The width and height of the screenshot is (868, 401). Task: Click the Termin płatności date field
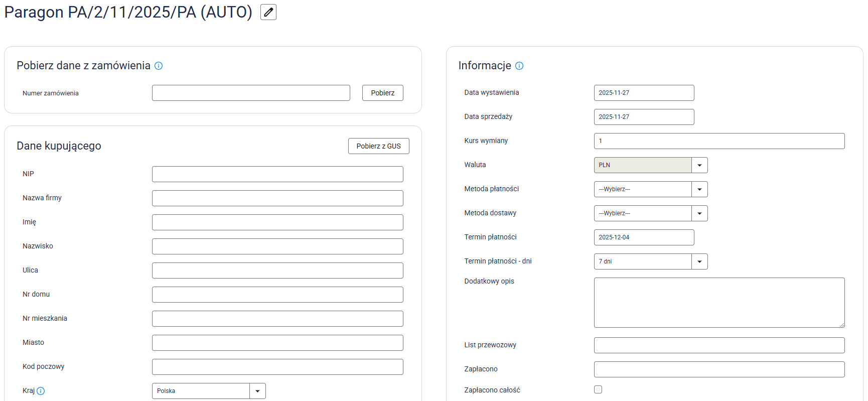[x=644, y=237]
